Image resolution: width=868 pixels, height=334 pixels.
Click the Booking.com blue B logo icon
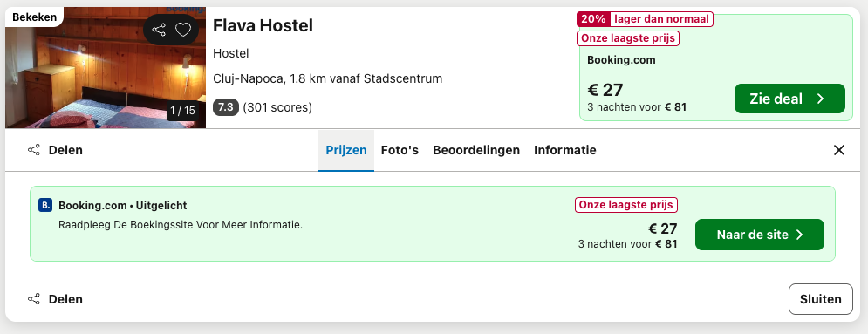pyautogui.click(x=44, y=205)
